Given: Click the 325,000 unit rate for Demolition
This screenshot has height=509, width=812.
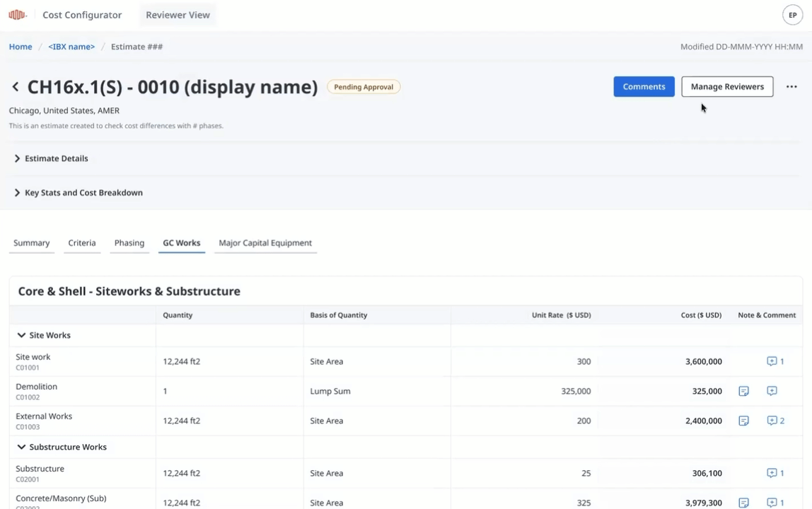Looking at the screenshot, I should coord(576,391).
